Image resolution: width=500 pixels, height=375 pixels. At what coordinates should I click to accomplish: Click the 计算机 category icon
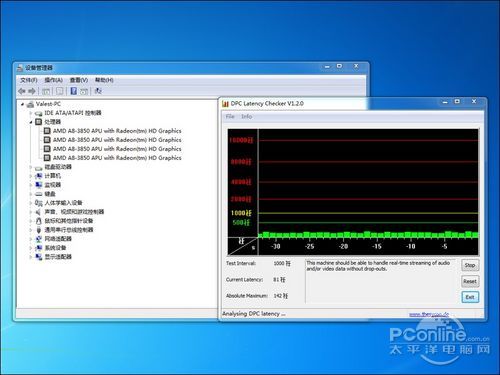coord(39,176)
